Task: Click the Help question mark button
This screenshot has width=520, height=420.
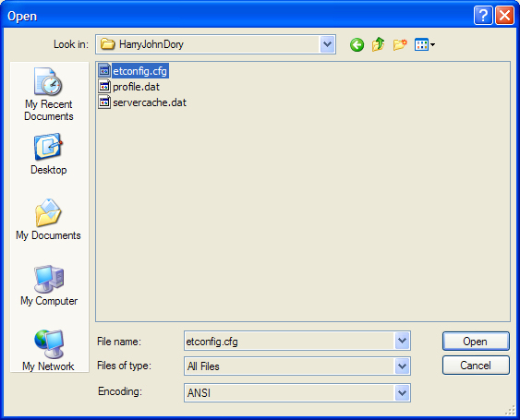Action: pos(483,16)
